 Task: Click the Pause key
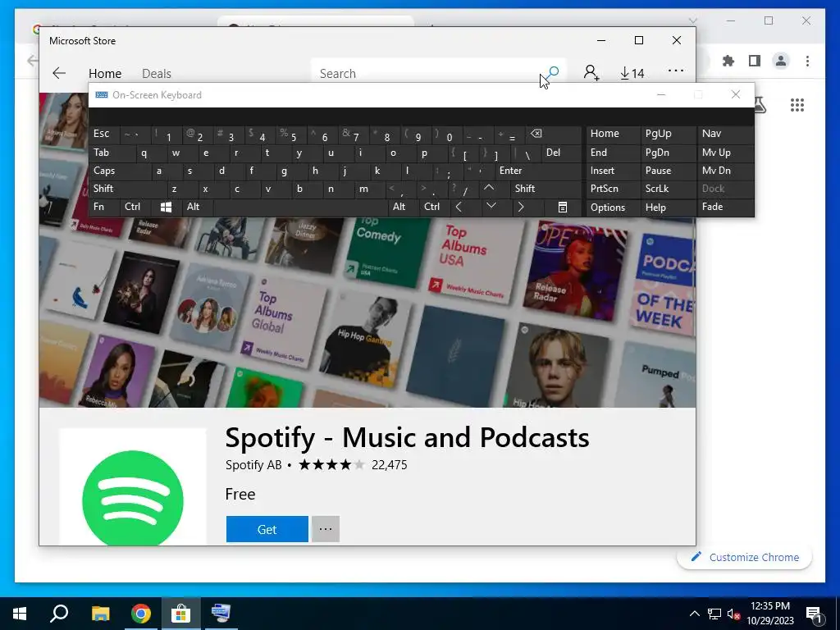669,171
